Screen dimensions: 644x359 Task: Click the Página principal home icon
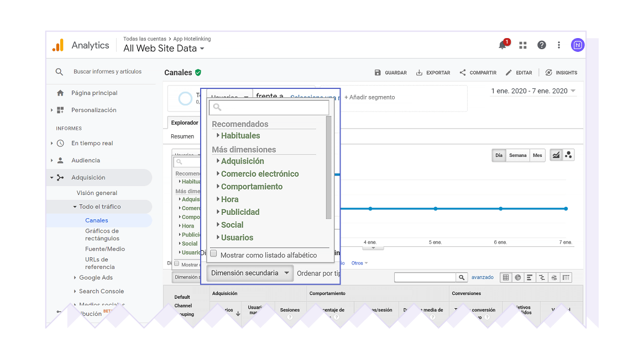click(60, 93)
